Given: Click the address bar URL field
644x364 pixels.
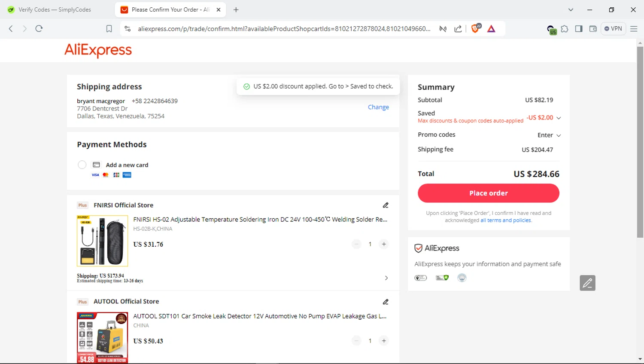Looking at the screenshot, I should tap(284, 29).
